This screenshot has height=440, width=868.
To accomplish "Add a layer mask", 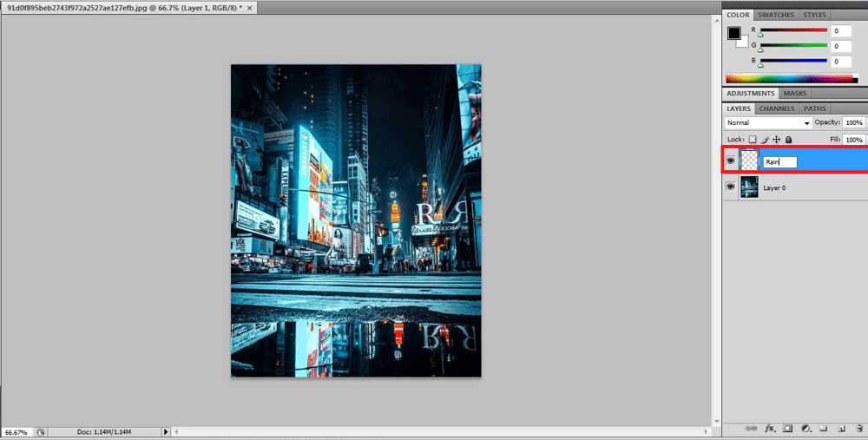I will tap(788, 429).
